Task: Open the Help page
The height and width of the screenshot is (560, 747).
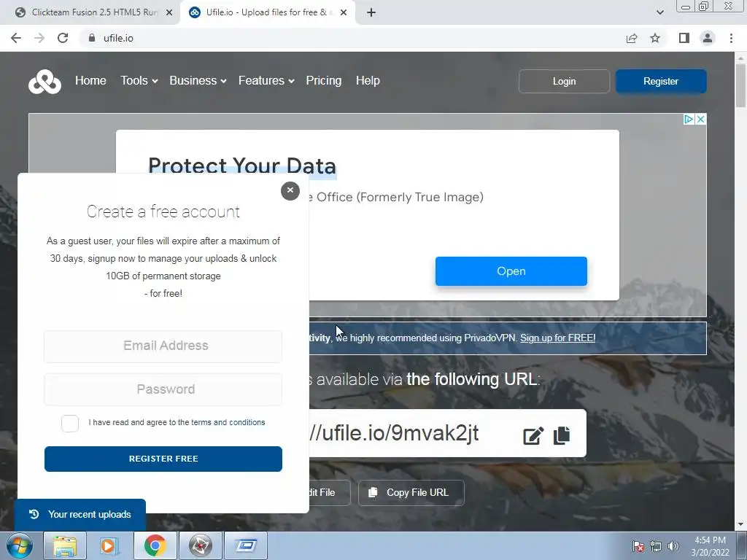Action: coord(368,81)
